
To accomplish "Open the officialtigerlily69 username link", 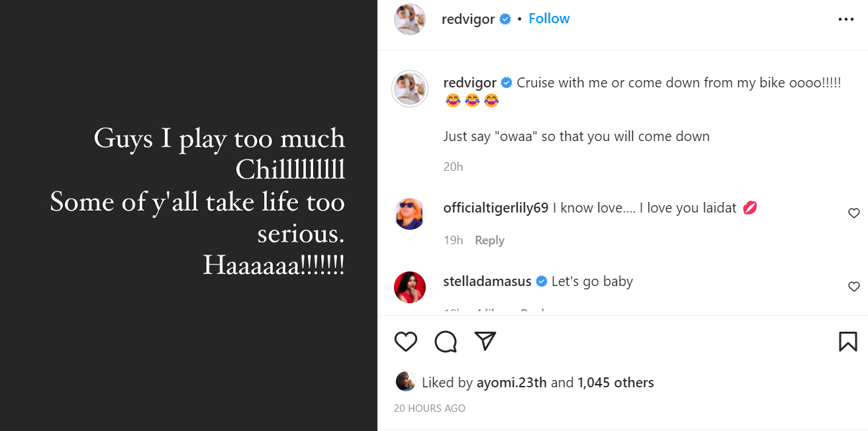I will point(495,208).
